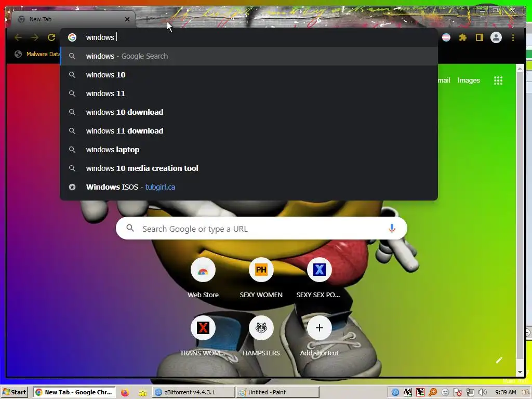Go forward with the forward arrow
The width and height of the screenshot is (532, 399).
click(35, 37)
